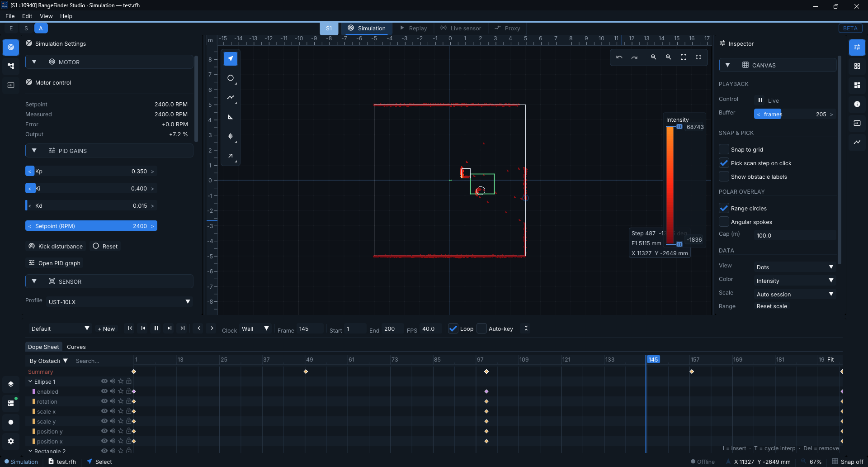Enable Angular spokes overlay

pos(724,222)
